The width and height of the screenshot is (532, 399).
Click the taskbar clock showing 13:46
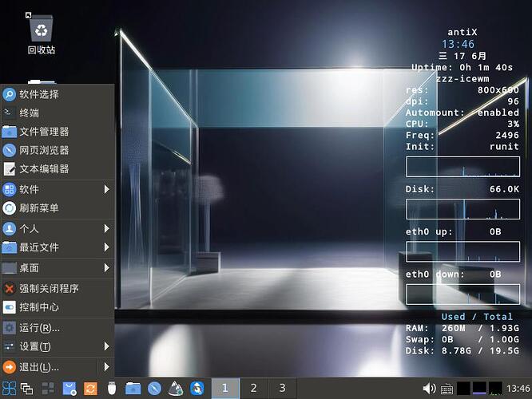click(518, 389)
